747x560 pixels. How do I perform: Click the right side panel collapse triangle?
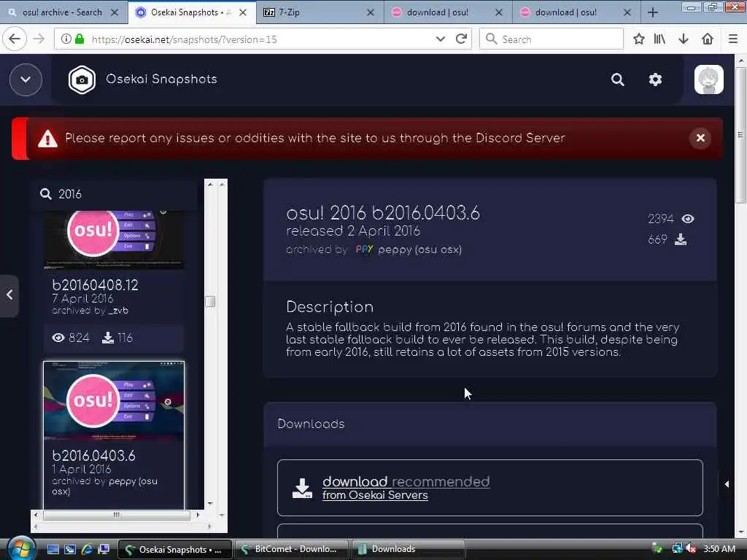[727, 484]
